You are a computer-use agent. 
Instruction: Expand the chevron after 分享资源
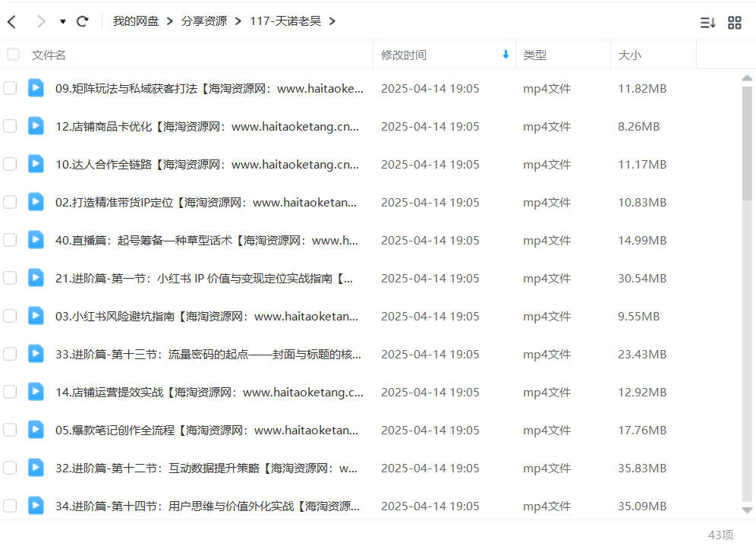[238, 21]
